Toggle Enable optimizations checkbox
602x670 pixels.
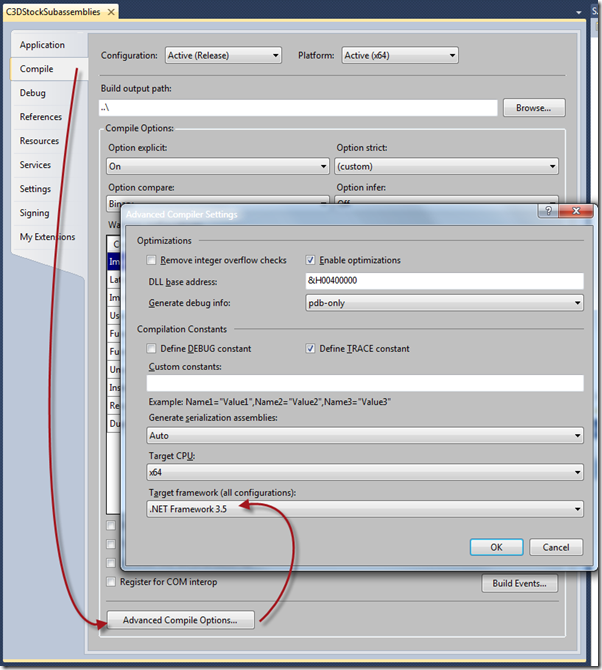pyautogui.click(x=311, y=260)
